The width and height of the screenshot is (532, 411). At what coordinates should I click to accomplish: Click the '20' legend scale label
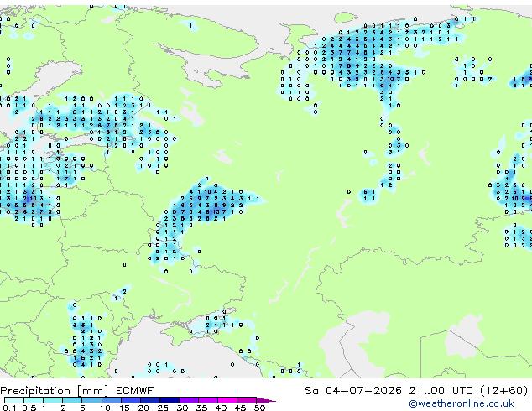coord(143,408)
